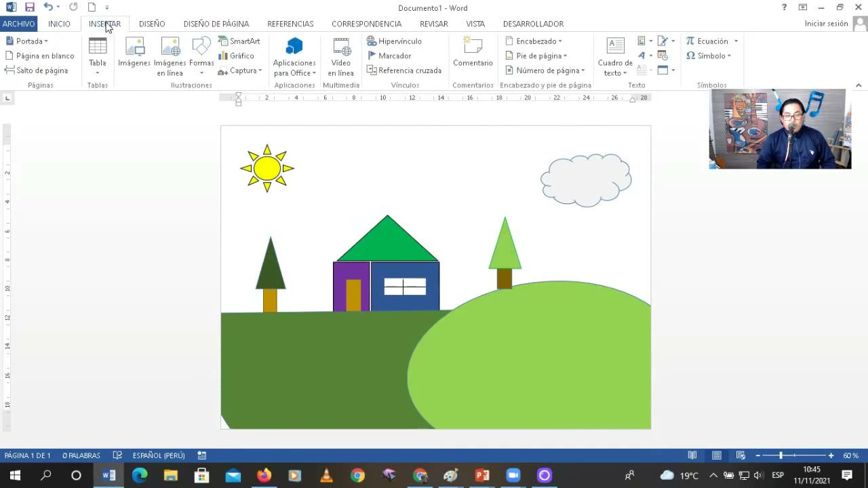Expand the Número de página menu
Screen dimensions: 868x488
click(x=545, y=70)
